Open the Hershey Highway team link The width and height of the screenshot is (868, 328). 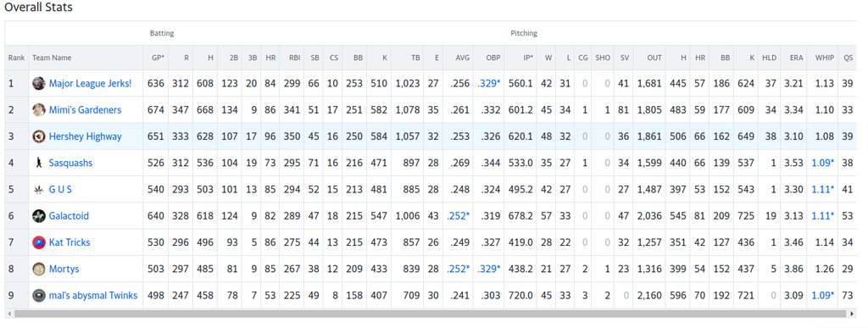(x=86, y=136)
